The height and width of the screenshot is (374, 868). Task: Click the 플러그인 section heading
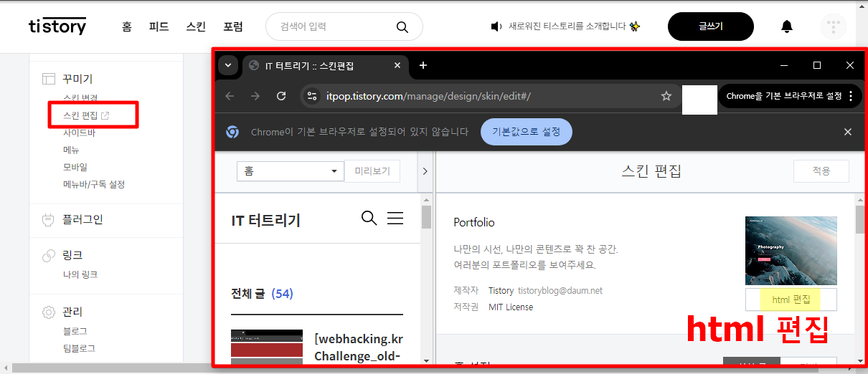tap(82, 219)
